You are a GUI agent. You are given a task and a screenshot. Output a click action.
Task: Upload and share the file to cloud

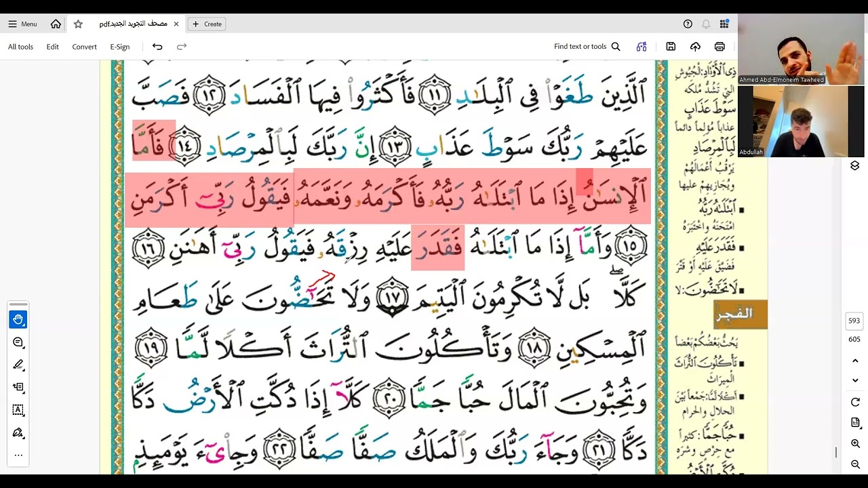pos(695,47)
